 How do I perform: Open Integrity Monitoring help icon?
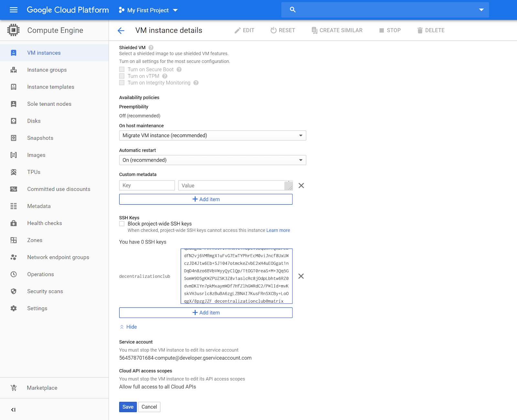click(196, 83)
